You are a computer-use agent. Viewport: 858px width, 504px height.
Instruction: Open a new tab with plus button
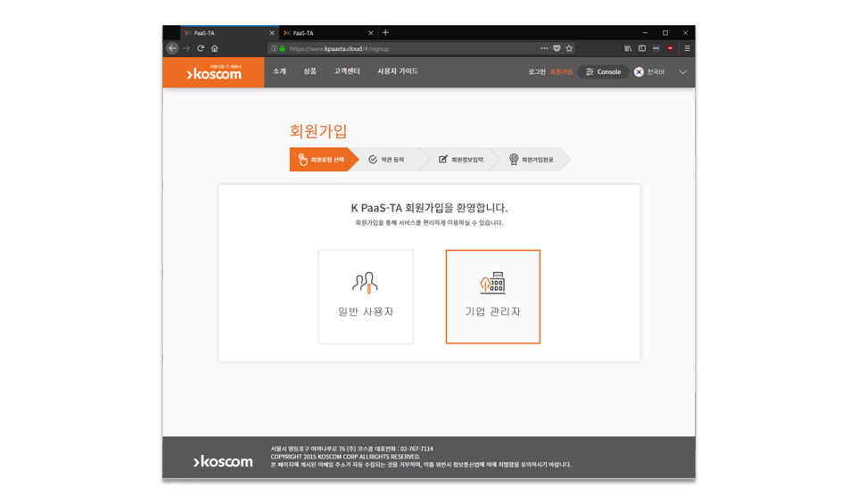[385, 33]
